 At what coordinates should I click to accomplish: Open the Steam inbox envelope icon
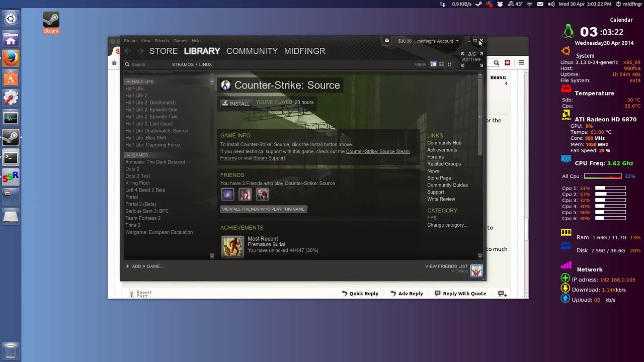click(386, 41)
